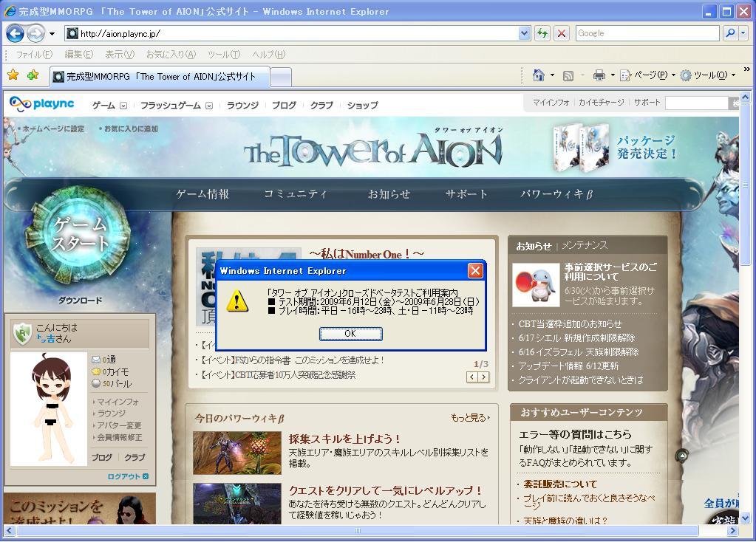The image size is (756, 542).
Task: Open the CBT当選枠追加のお知らせ notice
Action: [x=571, y=323]
